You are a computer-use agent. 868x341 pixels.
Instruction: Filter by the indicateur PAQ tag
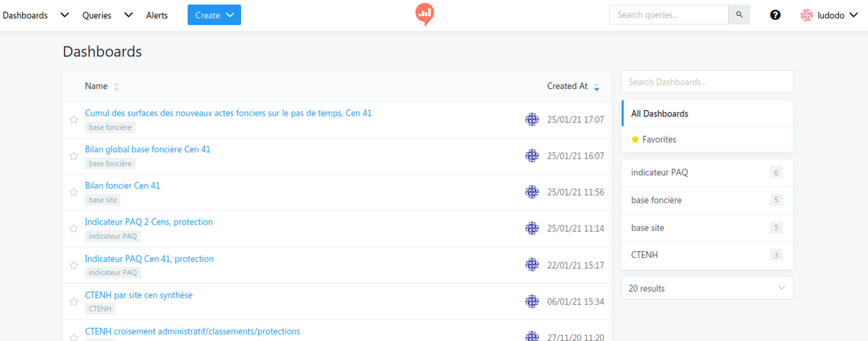coord(659,172)
